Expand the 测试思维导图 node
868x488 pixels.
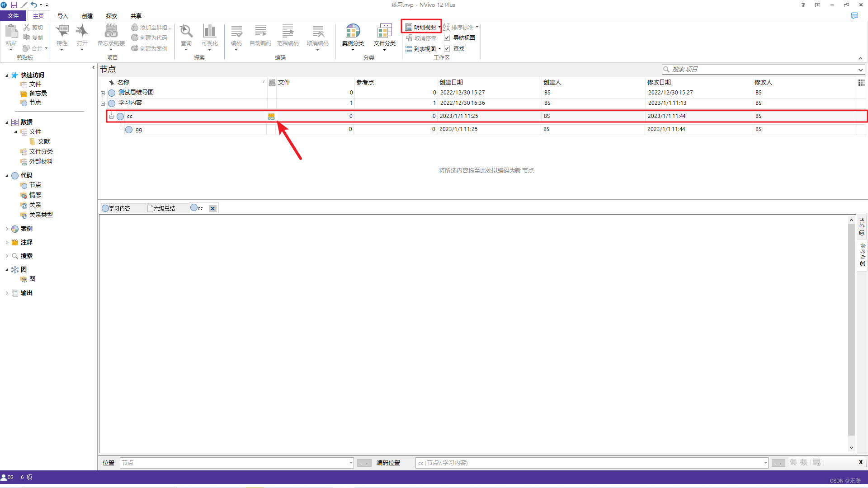[x=103, y=93]
